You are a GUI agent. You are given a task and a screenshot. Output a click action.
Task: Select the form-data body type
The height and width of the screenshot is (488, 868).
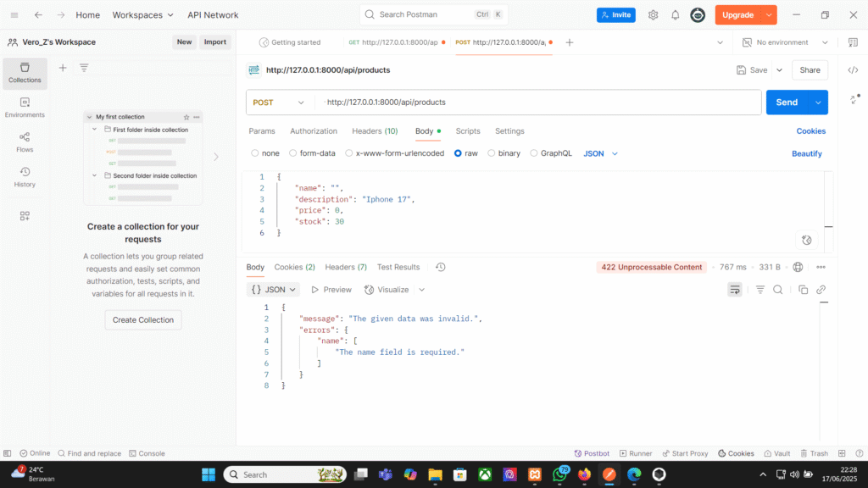click(312, 153)
